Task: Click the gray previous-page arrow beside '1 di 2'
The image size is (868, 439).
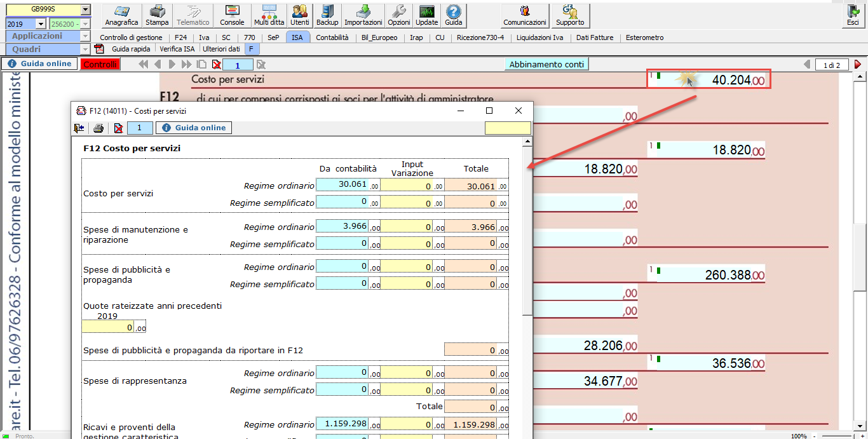Action: click(x=808, y=64)
